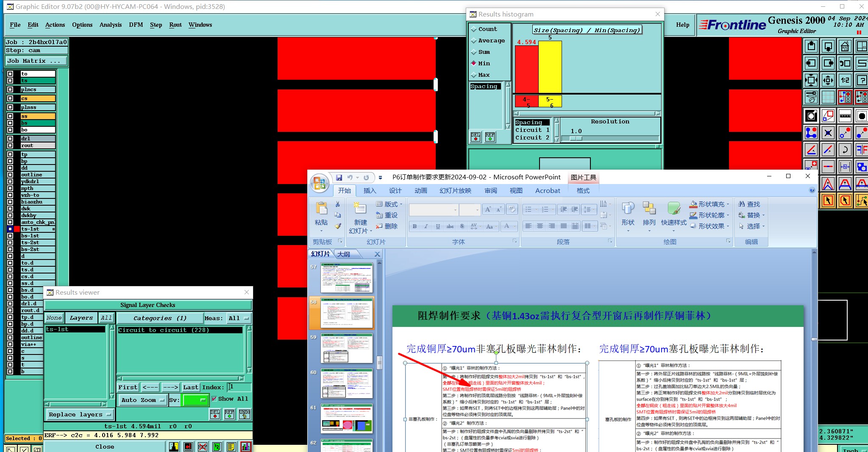Click the Index input field

pos(239,387)
